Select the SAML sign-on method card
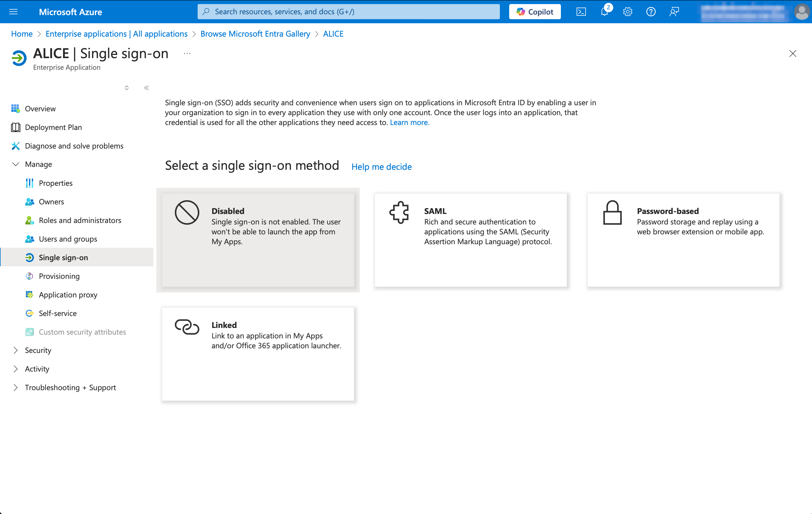 click(471, 240)
